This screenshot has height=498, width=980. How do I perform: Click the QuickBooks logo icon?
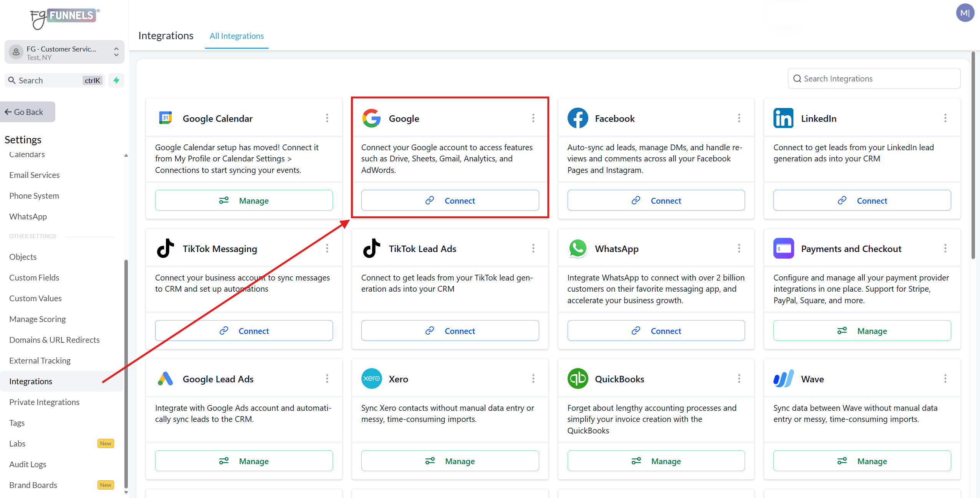(578, 379)
